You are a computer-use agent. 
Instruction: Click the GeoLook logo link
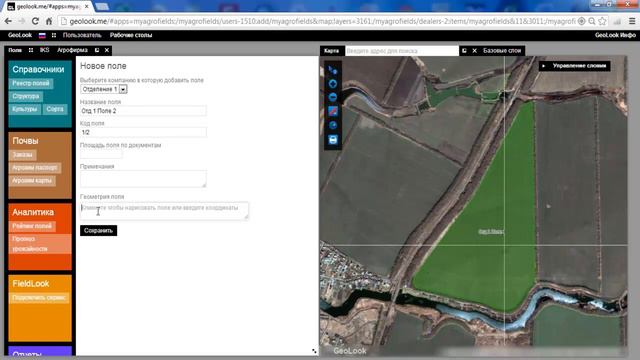point(20,36)
